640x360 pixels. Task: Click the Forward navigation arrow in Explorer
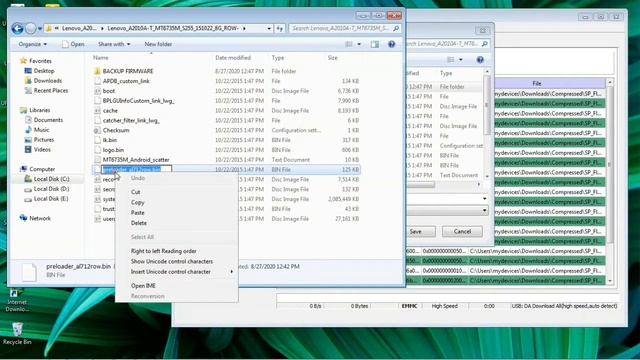point(31,29)
